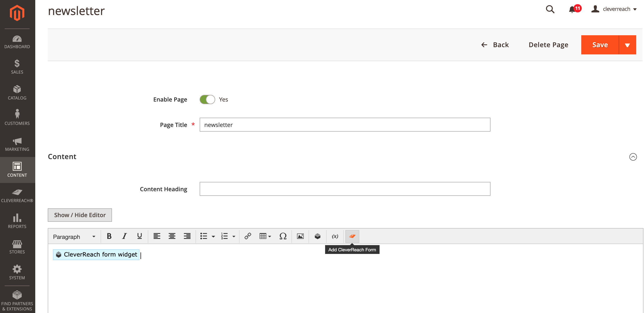The height and width of the screenshot is (313, 644).
Task: Toggle underline formatting in editor
Action: (x=139, y=236)
